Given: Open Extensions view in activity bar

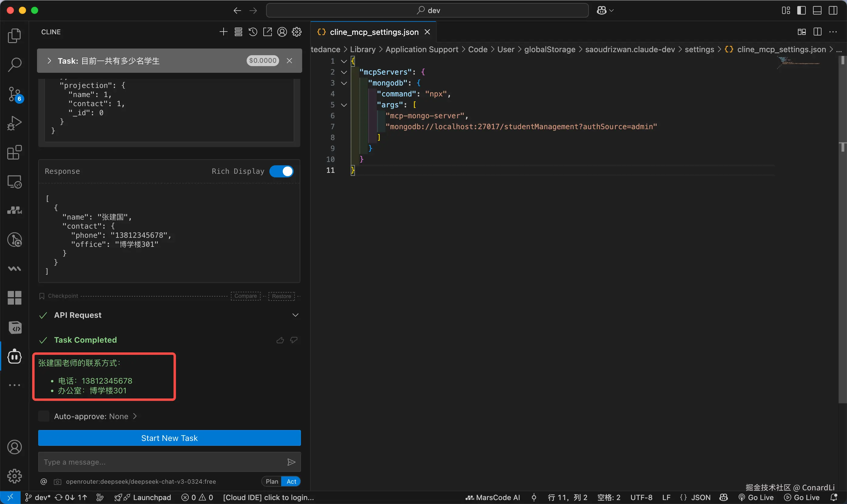Looking at the screenshot, I should tap(14, 153).
